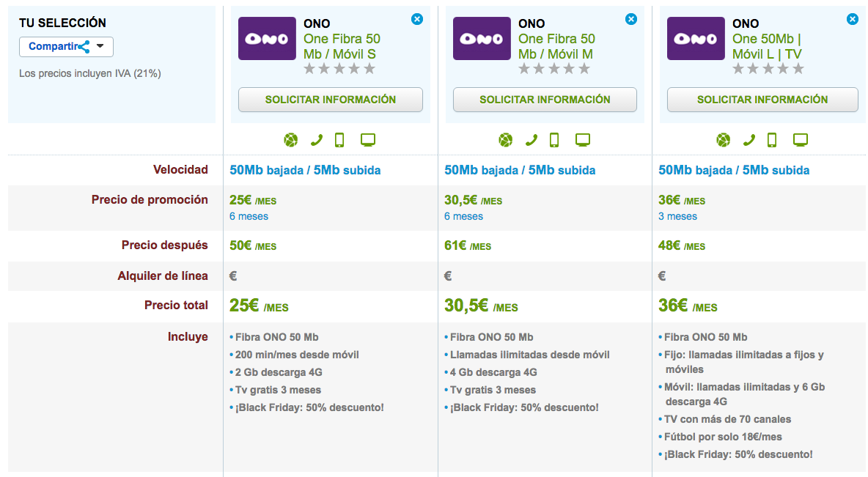Click 'TV con más de 70 canales' feature
868x477 pixels.
727,419
